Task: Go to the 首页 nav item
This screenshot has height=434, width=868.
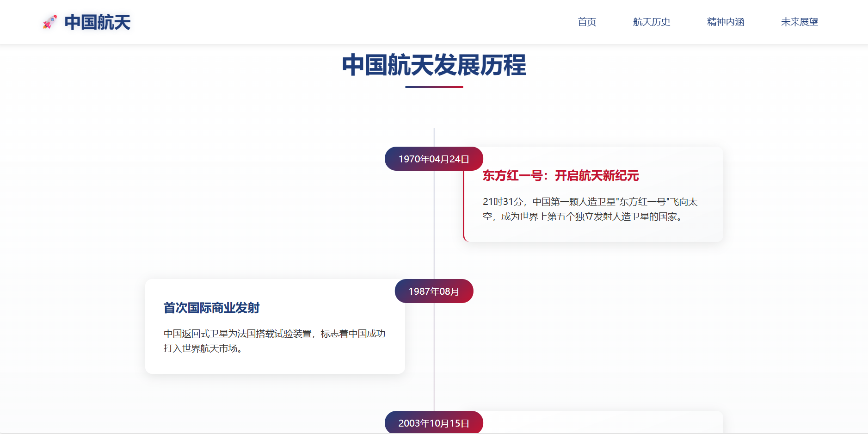Action: [x=587, y=22]
